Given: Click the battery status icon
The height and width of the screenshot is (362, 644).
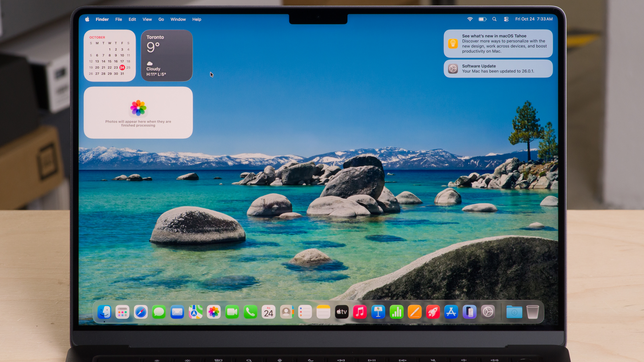Looking at the screenshot, I should [x=482, y=19].
